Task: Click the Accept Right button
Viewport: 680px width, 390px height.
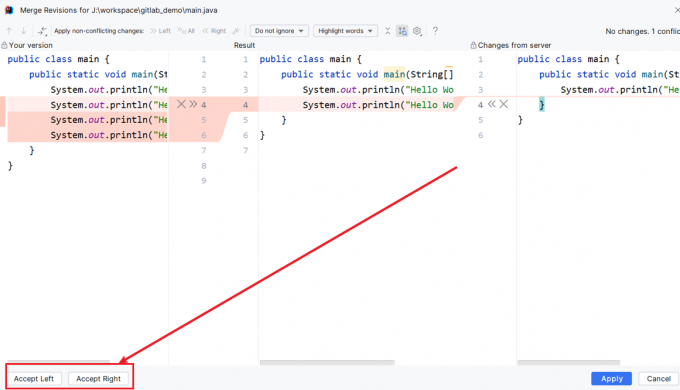Action: tap(98, 379)
